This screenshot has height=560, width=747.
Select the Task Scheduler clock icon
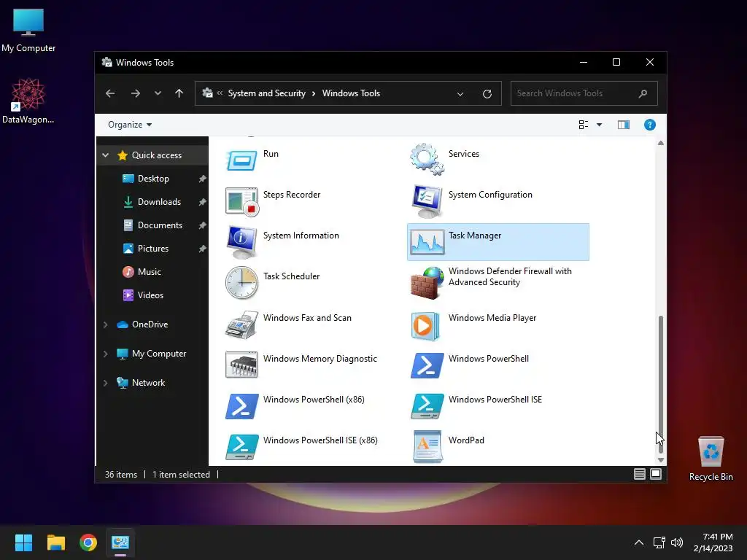tap(242, 283)
